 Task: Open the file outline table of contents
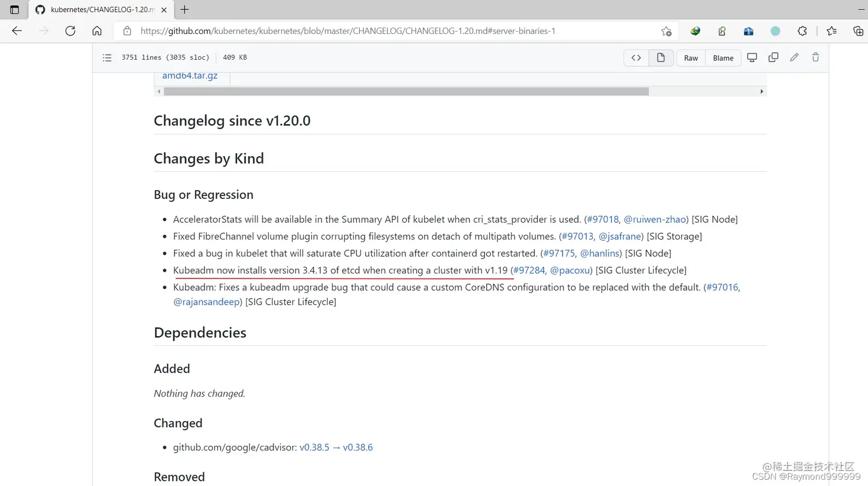[107, 57]
